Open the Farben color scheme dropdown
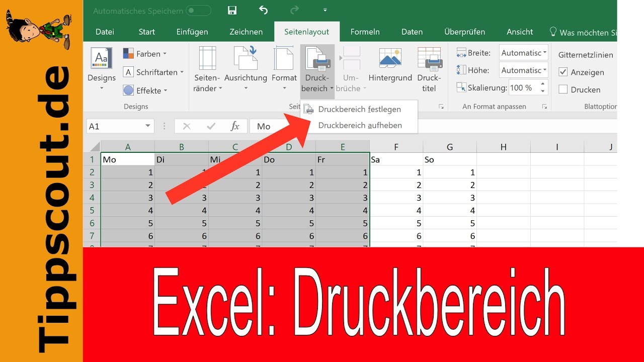Viewport: 644px width, 362px height. point(145,54)
